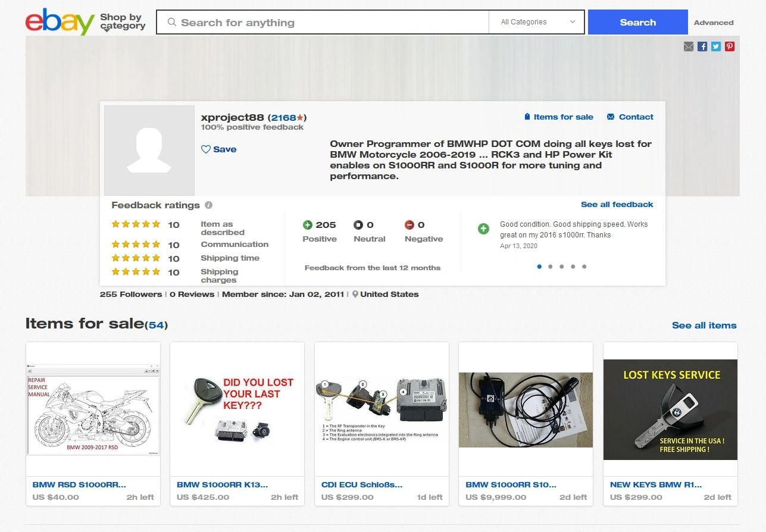Click the red negative feedback icon
Screen dimensions: 766x532
(x=409, y=225)
